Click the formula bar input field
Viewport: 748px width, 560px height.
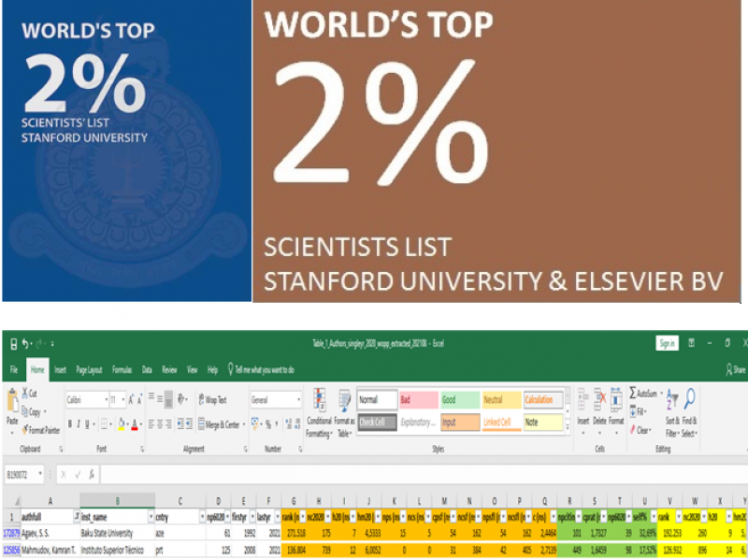click(x=423, y=474)
